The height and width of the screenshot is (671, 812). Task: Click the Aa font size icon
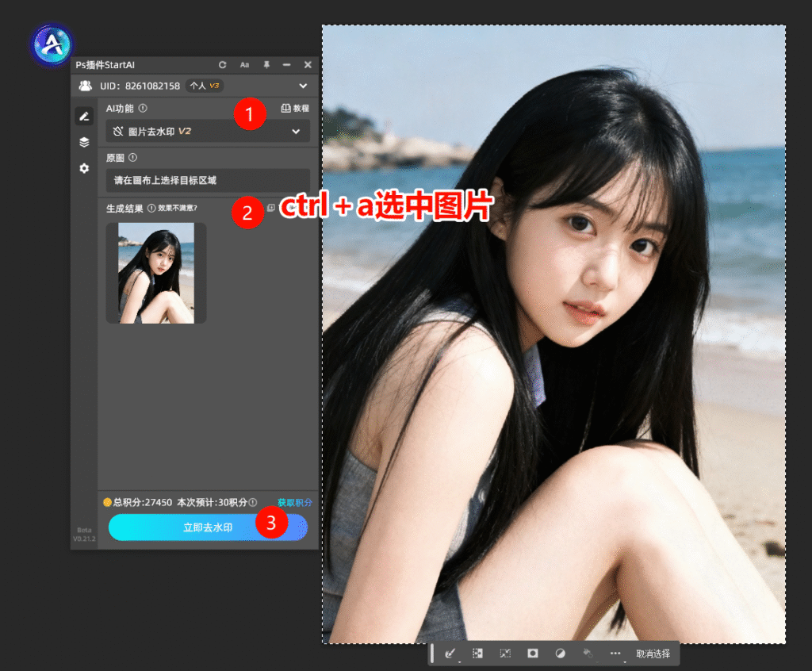(x=244, y=65)
